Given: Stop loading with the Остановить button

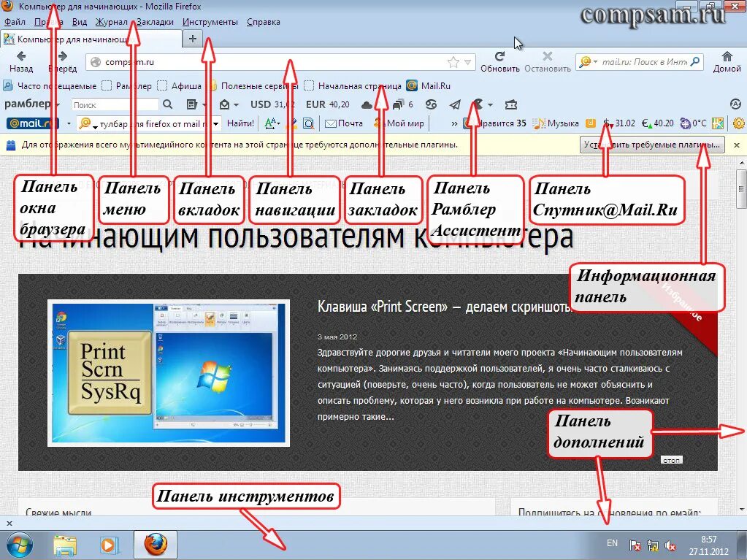Looking at the screenshot, I should pyautogui.click(x=548, y=62).
